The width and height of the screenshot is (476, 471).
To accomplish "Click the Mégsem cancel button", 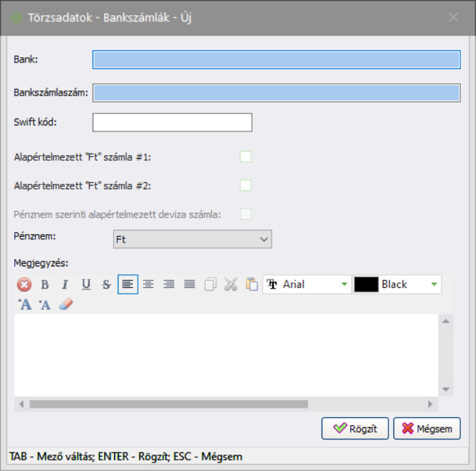I will click(426, 429).
